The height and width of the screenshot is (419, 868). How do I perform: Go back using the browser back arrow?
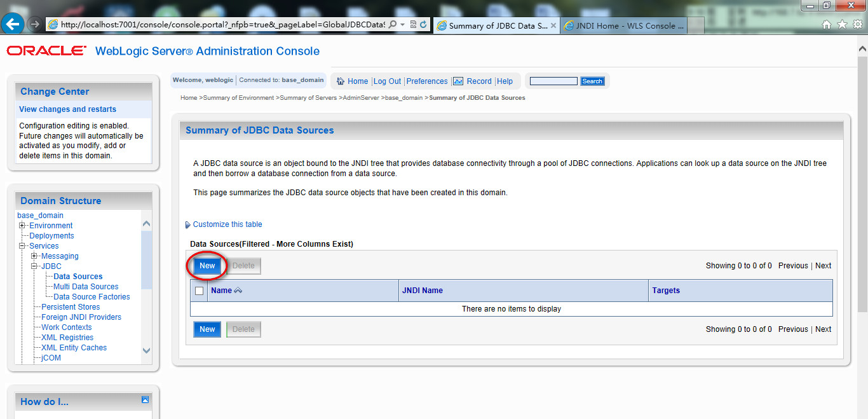(13, 24)
